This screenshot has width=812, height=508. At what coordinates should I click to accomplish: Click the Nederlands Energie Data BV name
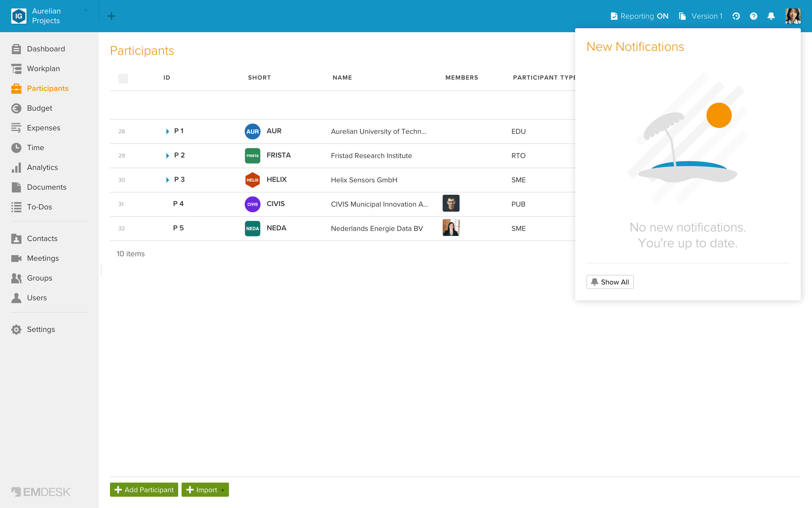click(377, 229)
